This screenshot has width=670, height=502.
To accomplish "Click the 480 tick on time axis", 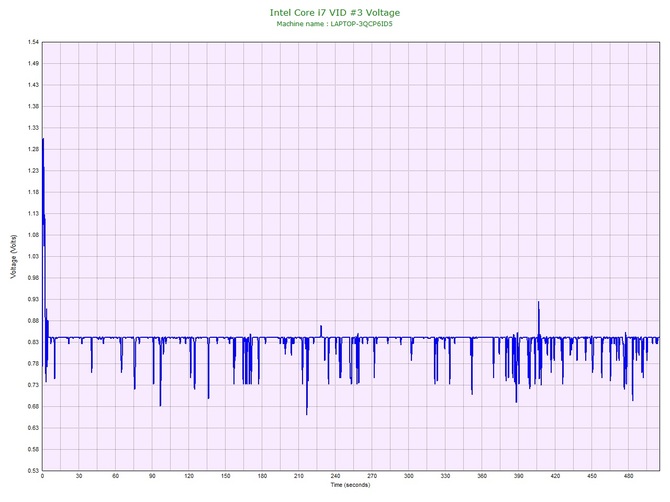I will 629,476.
